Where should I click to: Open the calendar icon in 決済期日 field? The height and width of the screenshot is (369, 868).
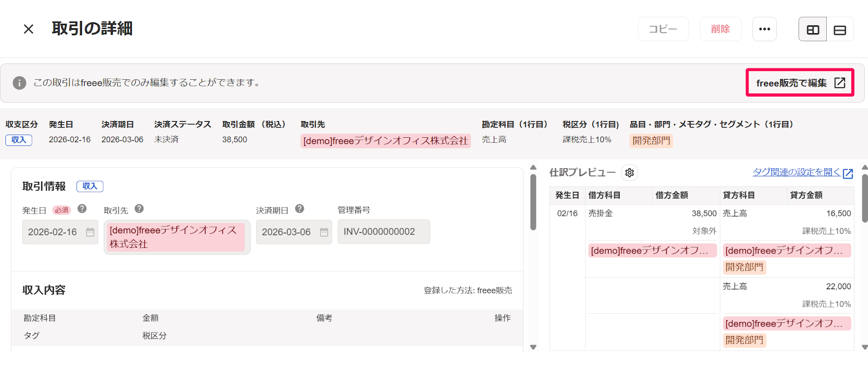324,232
